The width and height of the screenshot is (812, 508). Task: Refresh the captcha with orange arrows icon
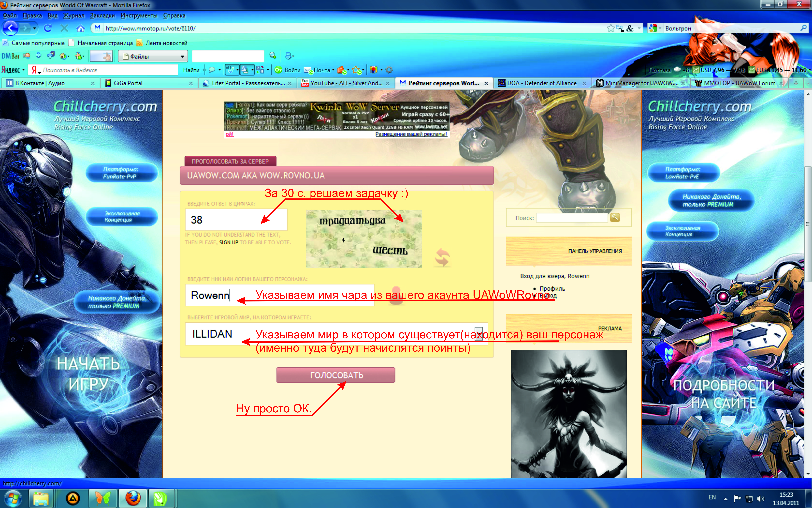point(442,257)
